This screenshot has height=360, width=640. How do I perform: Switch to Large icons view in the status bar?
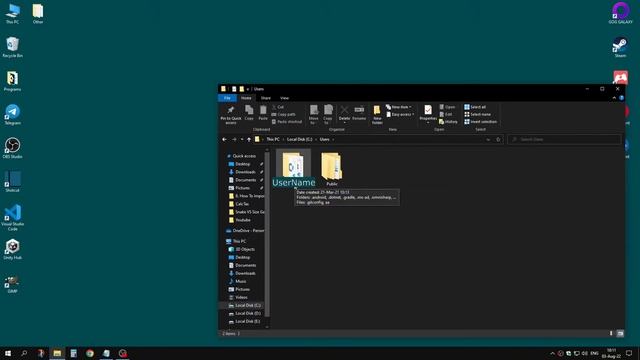point(620,333)
